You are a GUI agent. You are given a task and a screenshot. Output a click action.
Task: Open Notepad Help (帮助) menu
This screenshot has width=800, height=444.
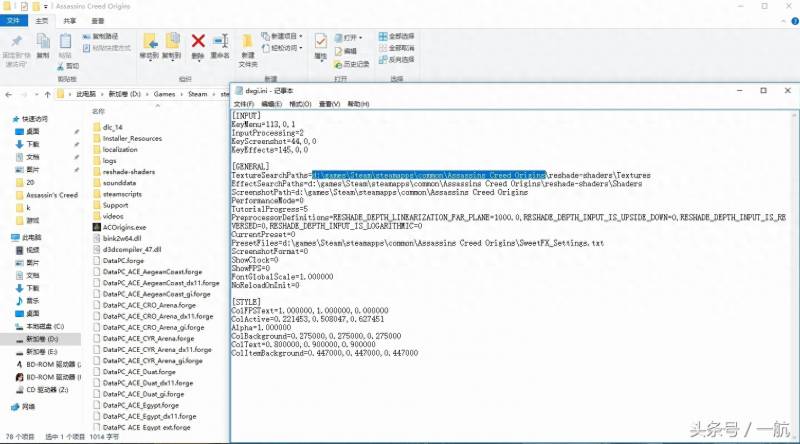pos(358,104)
